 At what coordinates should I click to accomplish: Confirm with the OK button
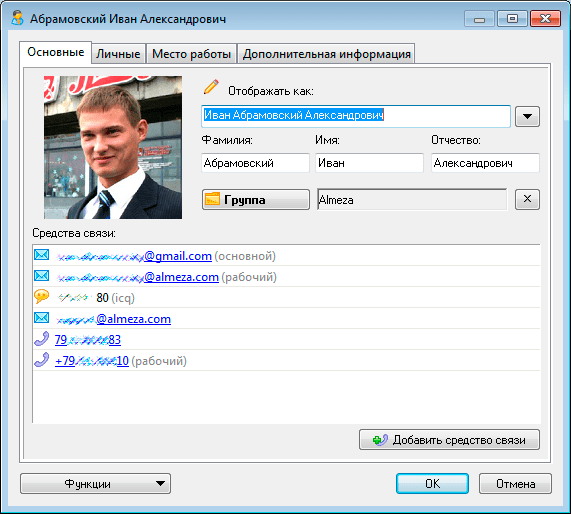click(x=432, y=484)
